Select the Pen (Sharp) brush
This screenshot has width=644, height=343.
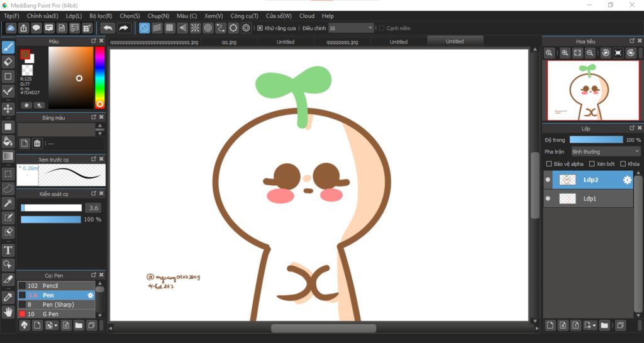[56, 305]
